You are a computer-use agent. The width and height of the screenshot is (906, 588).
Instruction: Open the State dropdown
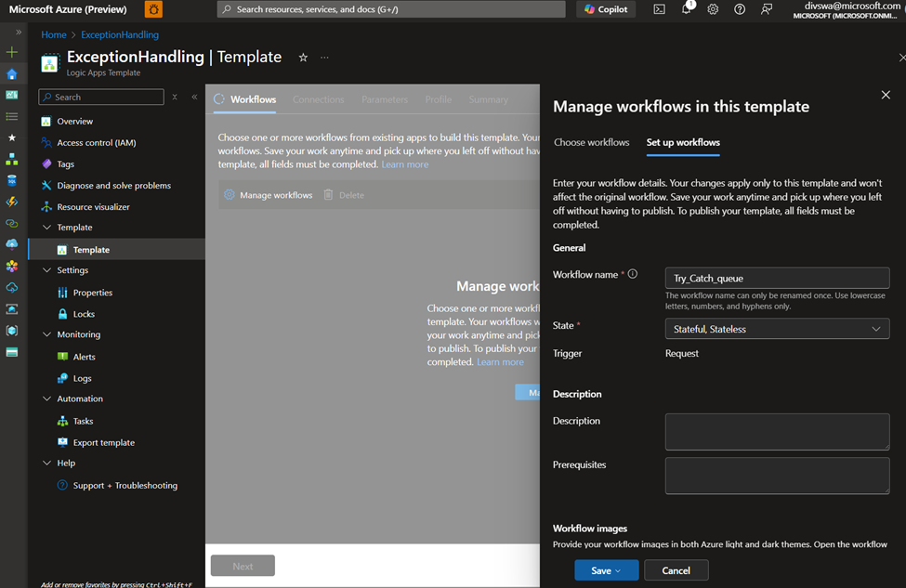click(777, 329)
